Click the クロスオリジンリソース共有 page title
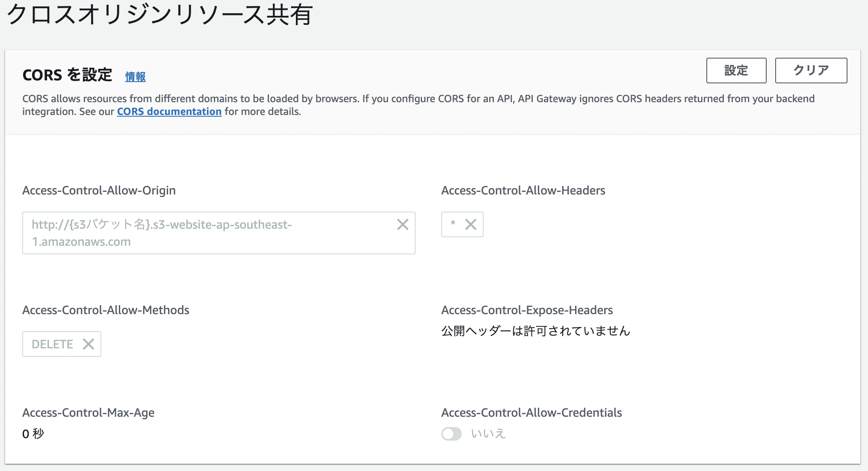This screenshot has height=471, width=868. [x=159, y=15]
